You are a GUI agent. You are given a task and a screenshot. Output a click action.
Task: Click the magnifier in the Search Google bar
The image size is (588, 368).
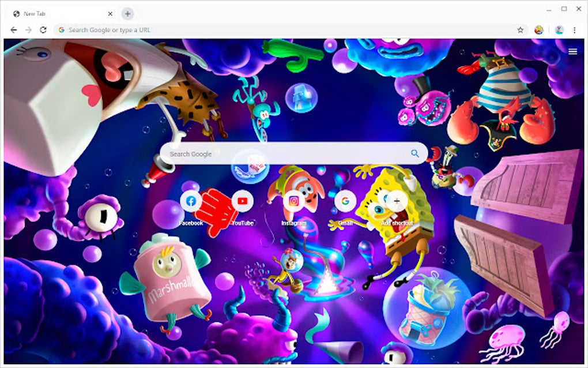click(x=414, y=153)
